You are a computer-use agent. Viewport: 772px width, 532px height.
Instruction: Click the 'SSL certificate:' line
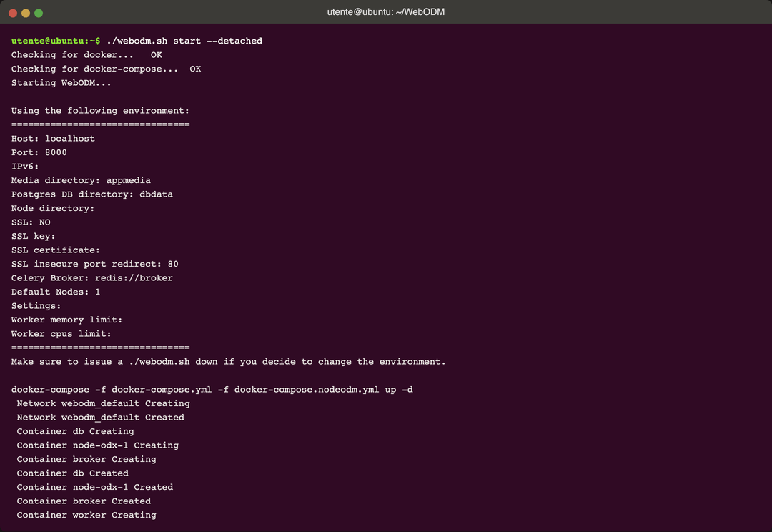56,250
